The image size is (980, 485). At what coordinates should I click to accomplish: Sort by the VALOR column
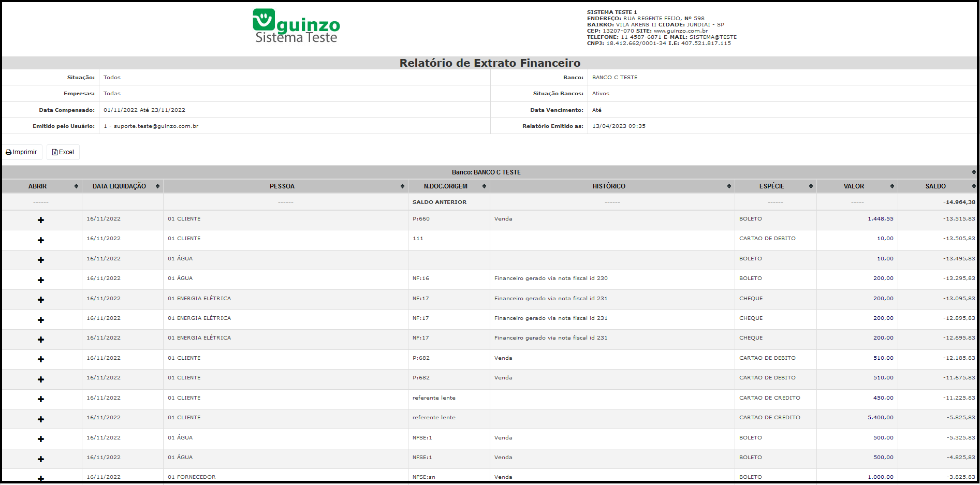(857, 186)
